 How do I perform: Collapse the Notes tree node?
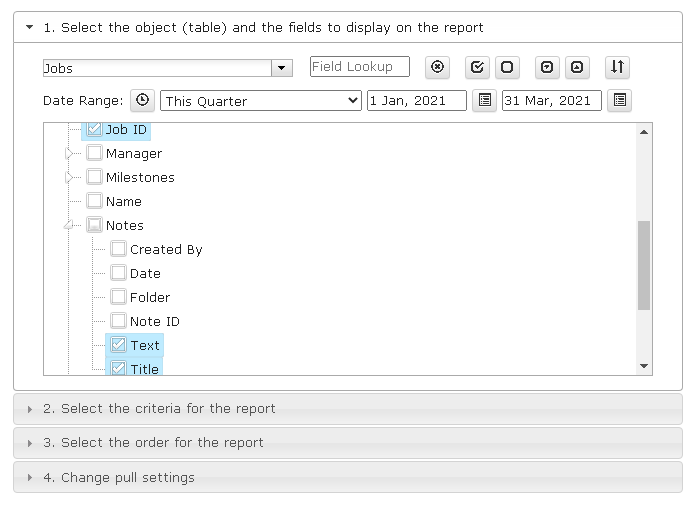click(68, 225)
